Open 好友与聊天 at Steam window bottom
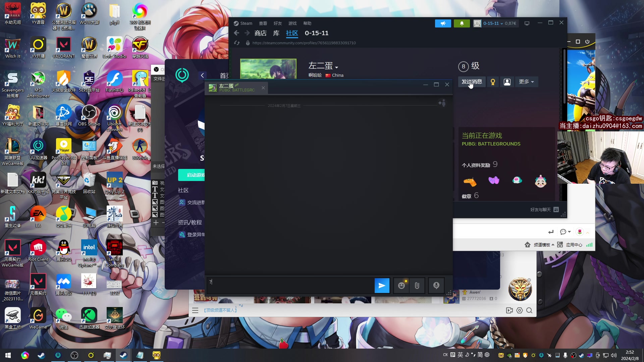This screenshot has width=644, height=362. 544,209
